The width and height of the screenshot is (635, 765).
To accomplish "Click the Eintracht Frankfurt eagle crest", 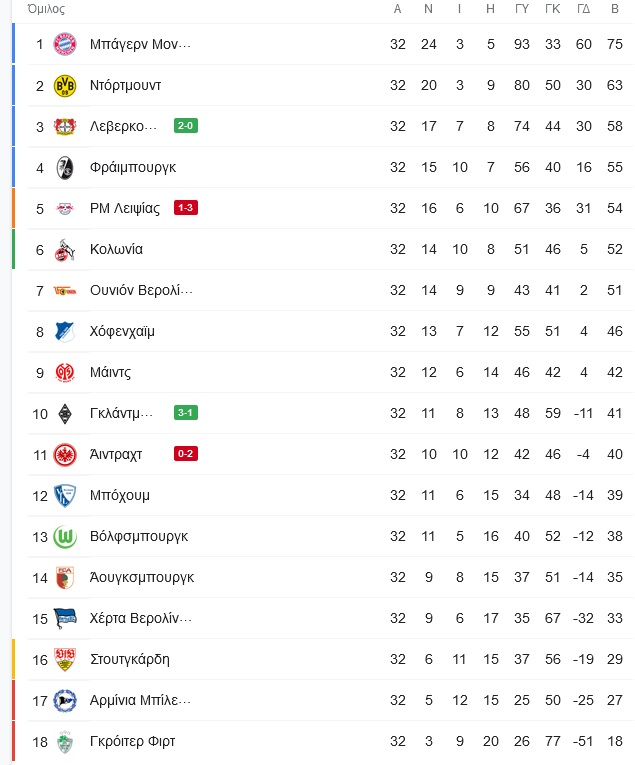I will [64, 454].
